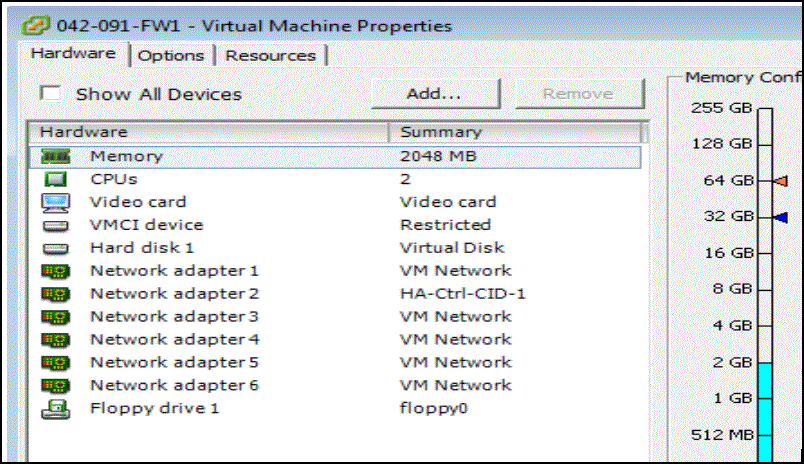
Task: Select the VMCI device icon
Action: point(54,225)
